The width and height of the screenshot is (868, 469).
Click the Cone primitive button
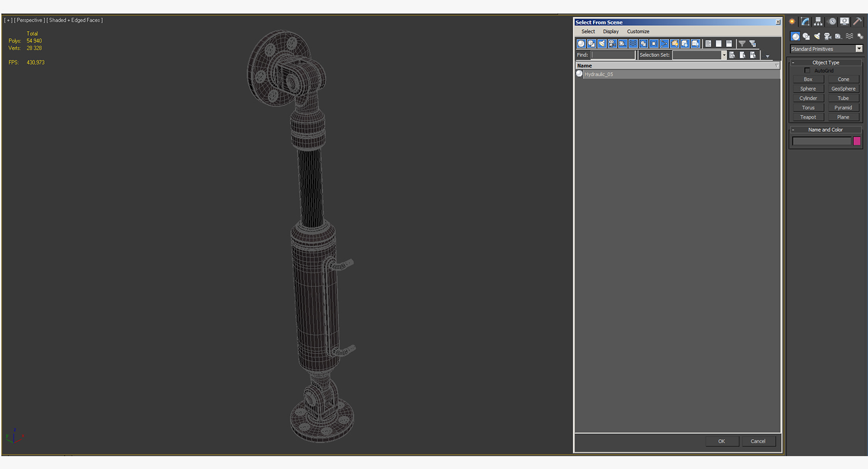[x=843, y=79]
